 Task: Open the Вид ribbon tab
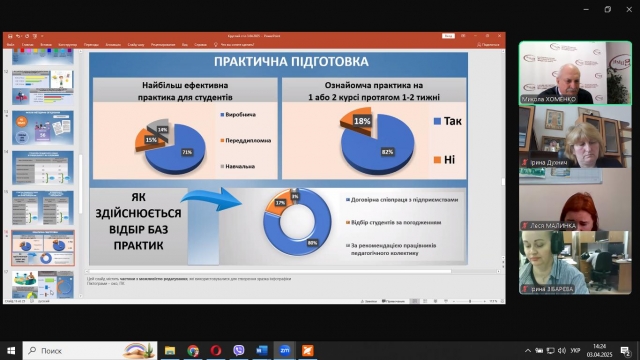coord(185,44)
